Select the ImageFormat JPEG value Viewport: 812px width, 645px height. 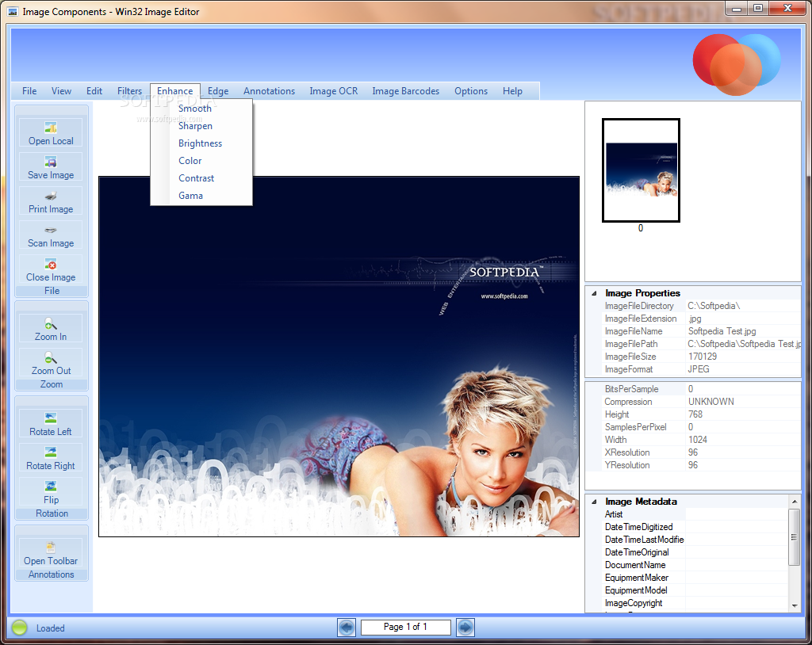click(x=699, y=369)
